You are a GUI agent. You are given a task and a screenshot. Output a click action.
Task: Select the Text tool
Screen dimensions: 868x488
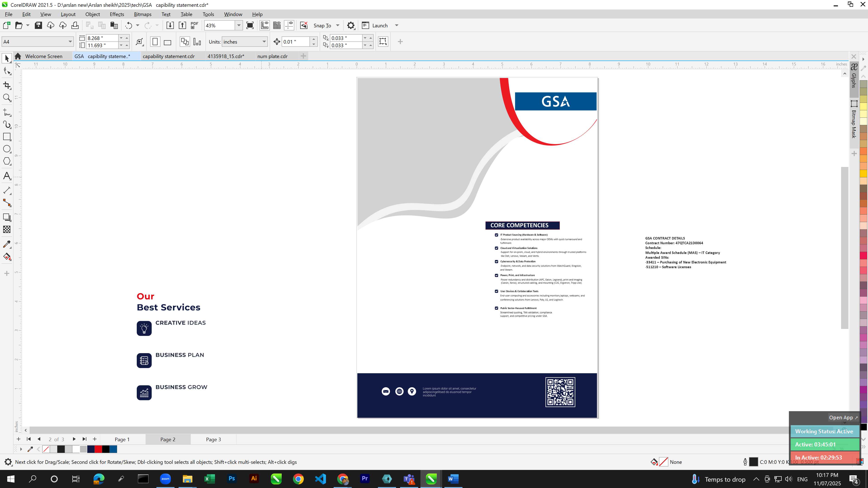tap(7, 176)
